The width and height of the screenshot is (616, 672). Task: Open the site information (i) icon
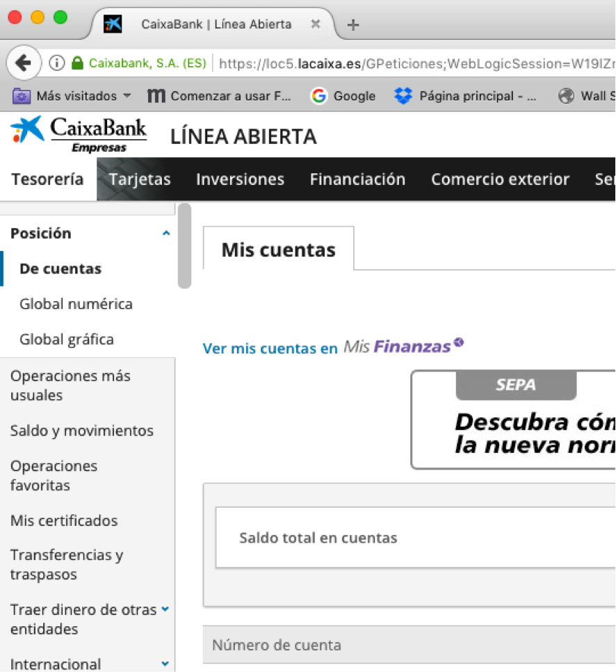click(x=56, y=63)
